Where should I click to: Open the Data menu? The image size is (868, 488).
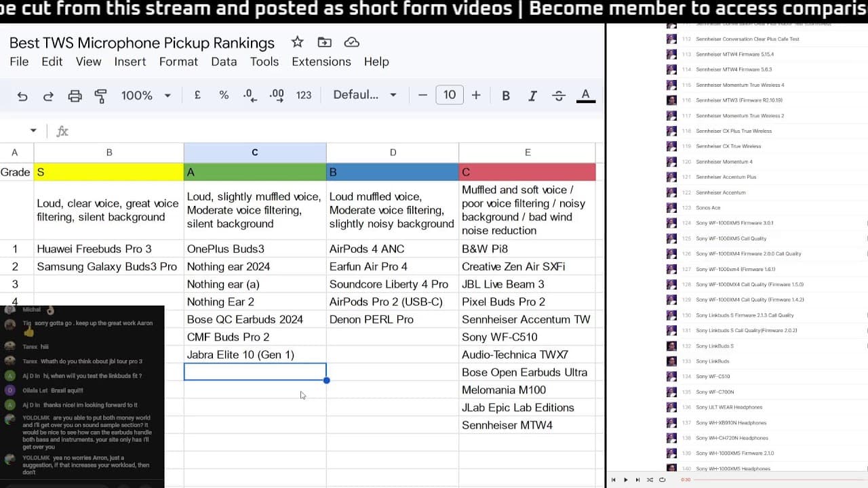(224, 62)
